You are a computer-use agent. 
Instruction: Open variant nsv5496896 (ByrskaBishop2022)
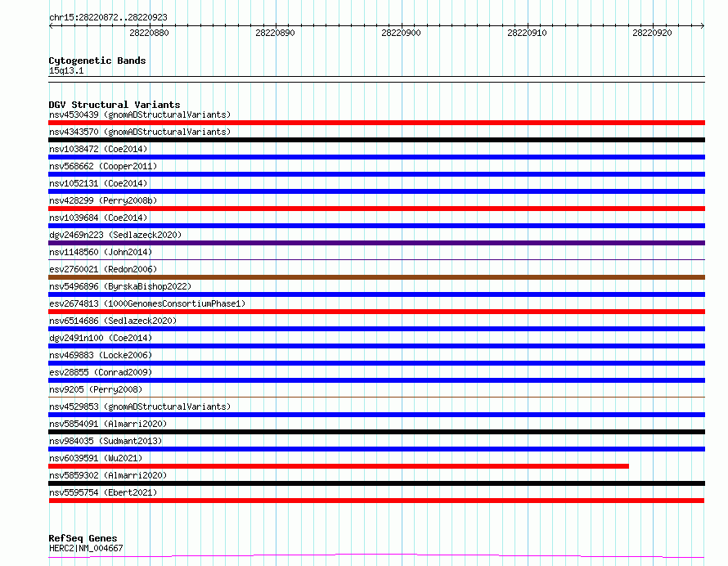120,286
